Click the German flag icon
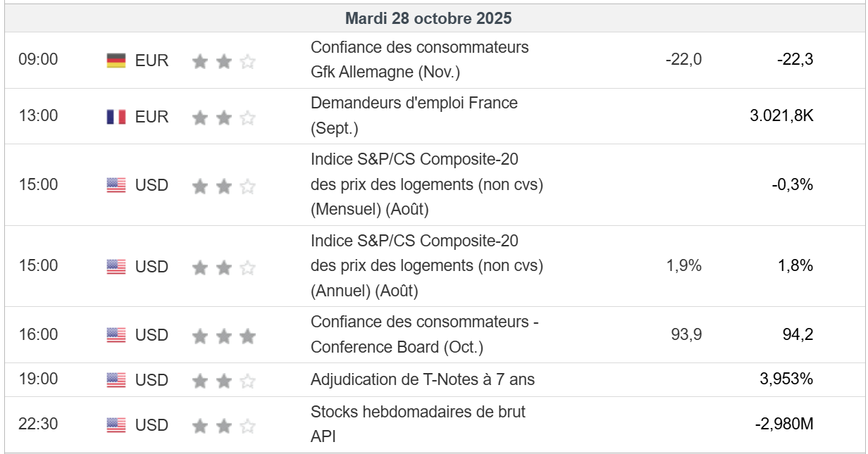Viewport: 868px width, 454px height. click(116, 61)
